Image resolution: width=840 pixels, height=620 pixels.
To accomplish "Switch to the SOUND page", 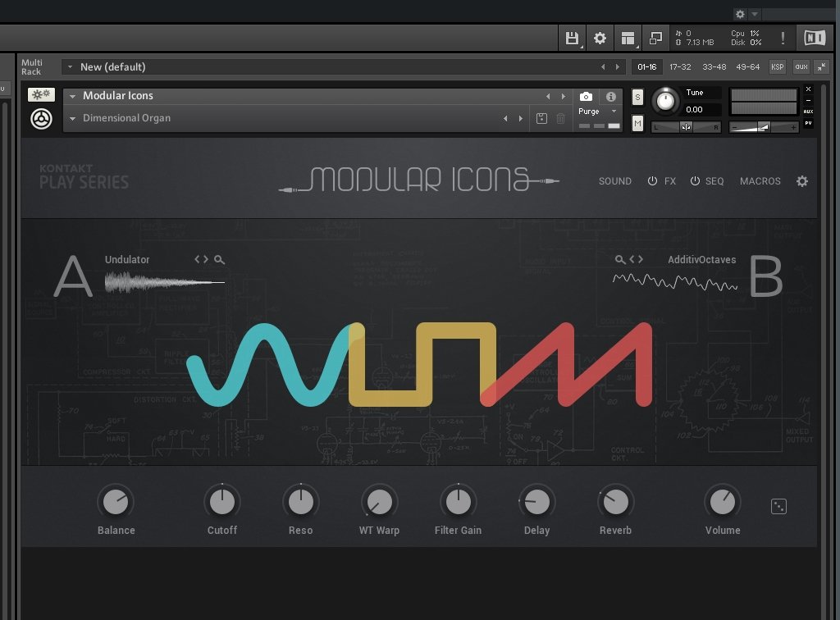I will coord(614,181).
